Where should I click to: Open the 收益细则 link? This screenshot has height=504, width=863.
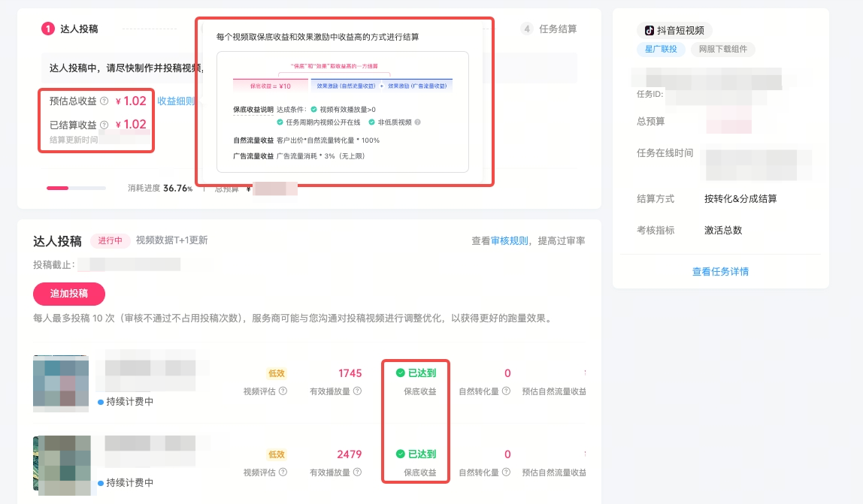175,101
